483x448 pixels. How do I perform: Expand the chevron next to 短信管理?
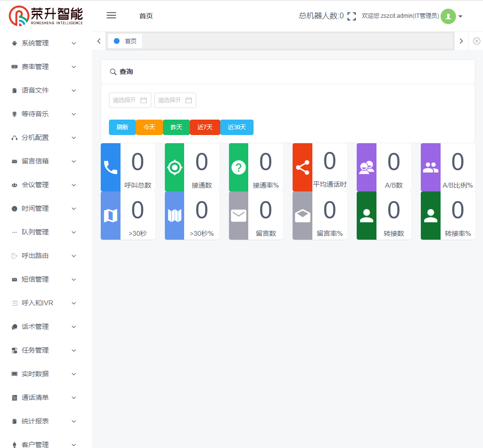click(74, 280)
